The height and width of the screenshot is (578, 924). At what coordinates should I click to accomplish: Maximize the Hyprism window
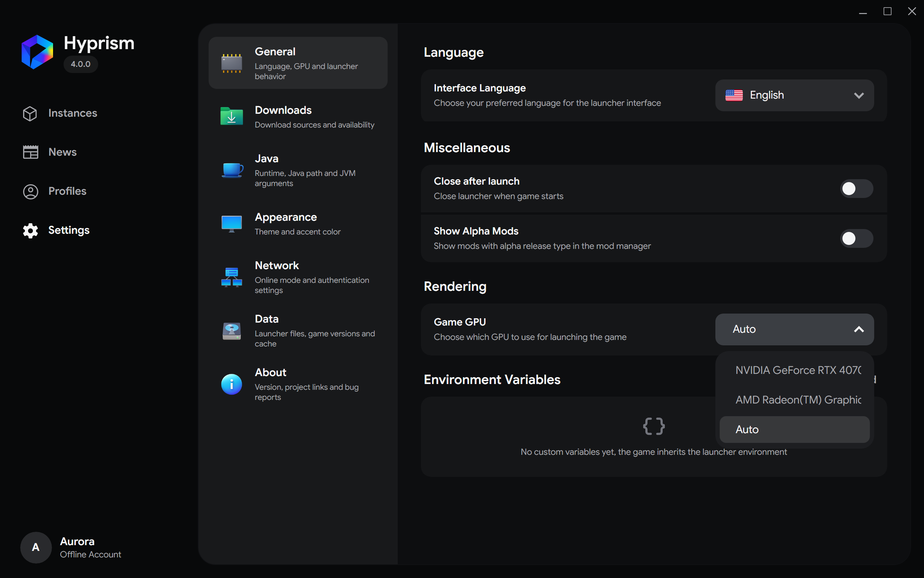click(x=887, y=12)
